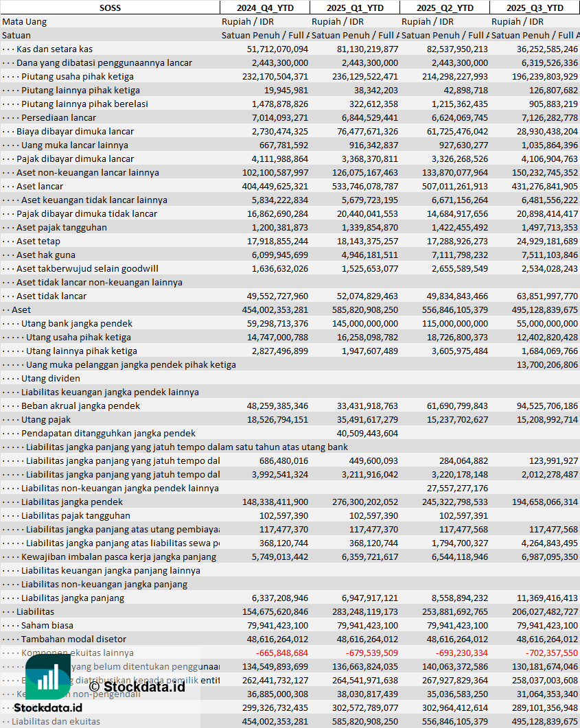Select the 2025_Q2_YTD column header
580x728 pixels.
(445, 8)
